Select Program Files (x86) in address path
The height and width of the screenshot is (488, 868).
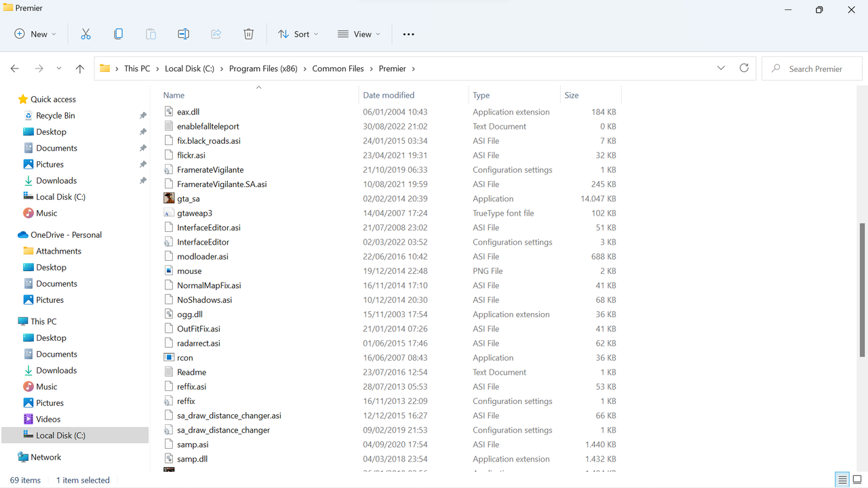(264, 68)
